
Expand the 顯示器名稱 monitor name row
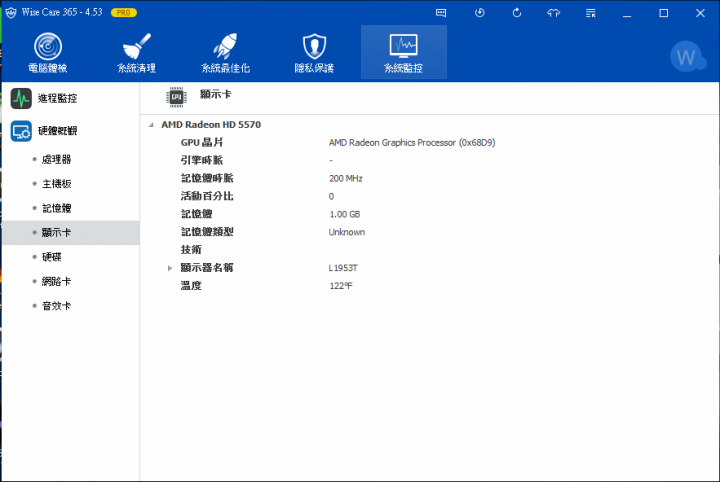[170, 268]
